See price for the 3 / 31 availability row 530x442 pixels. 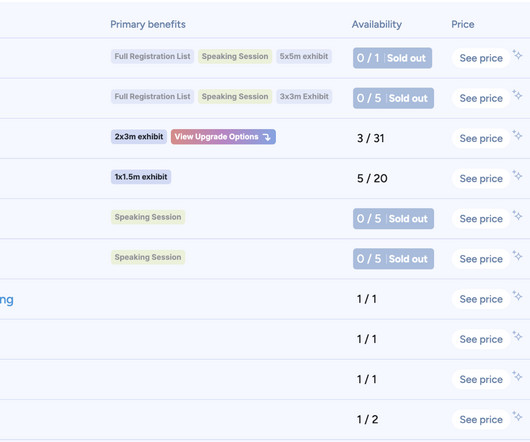click(481, 139)
